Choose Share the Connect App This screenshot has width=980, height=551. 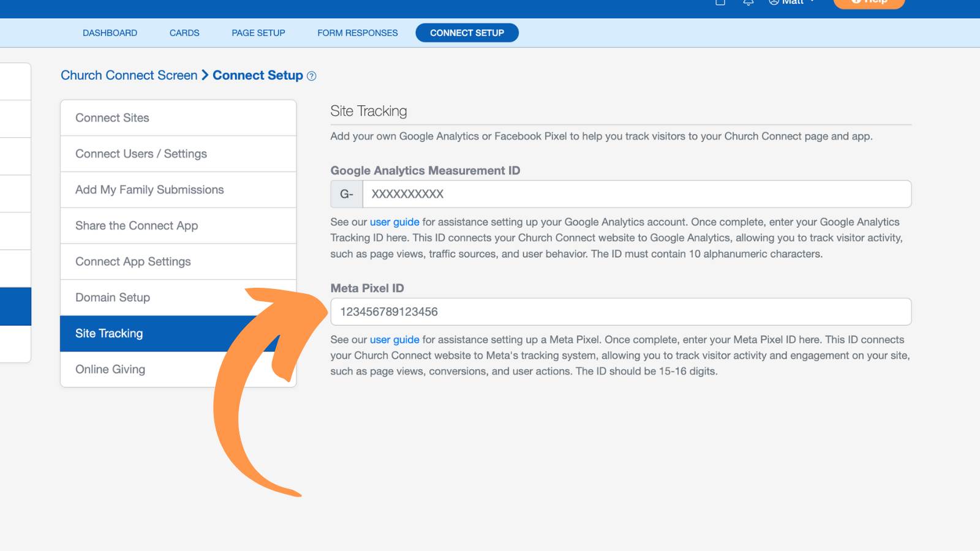pyautogui.click(x=178, y=225)
